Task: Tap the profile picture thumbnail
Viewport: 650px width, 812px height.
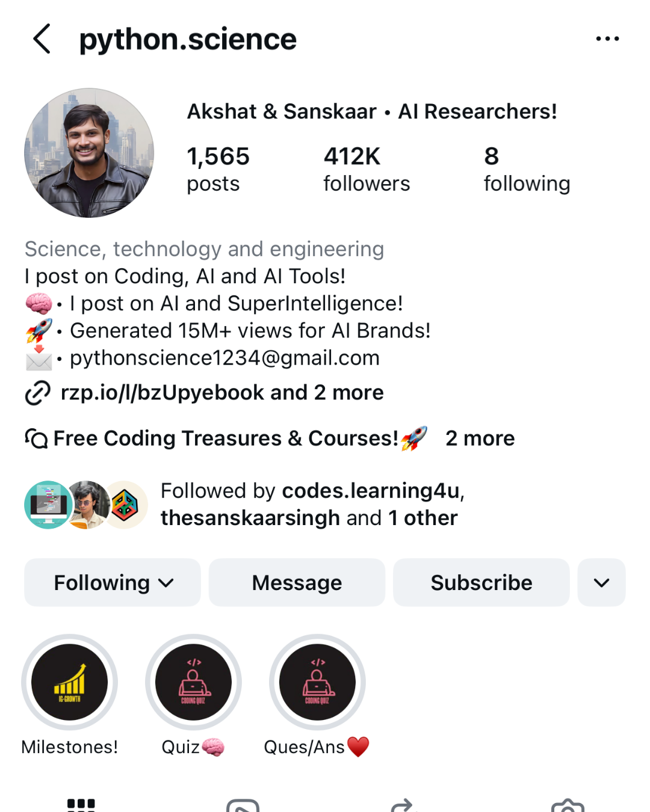Action: 89,153
